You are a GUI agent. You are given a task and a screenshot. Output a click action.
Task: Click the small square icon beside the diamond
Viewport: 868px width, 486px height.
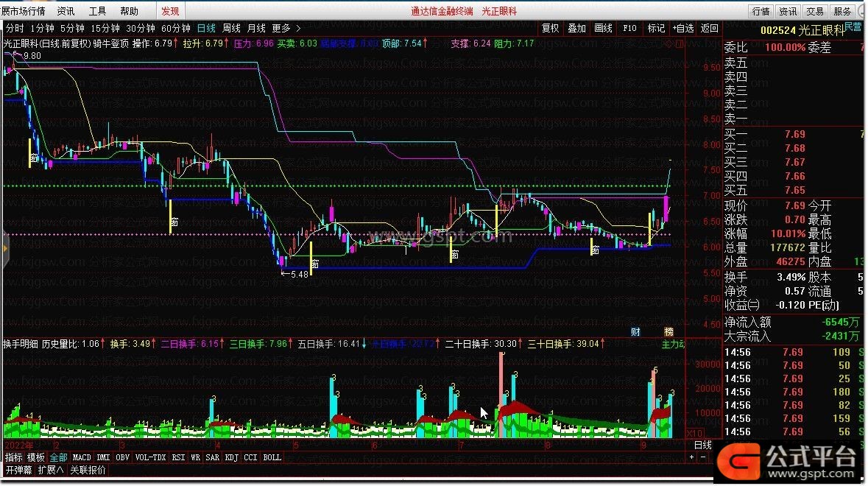pyautogui.click(x=680, y=43)
